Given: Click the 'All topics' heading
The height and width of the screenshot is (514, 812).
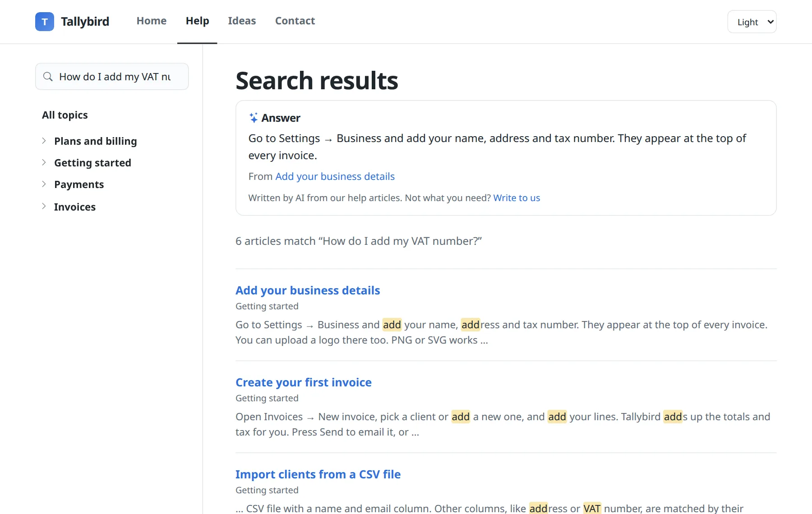Looking at the screenshot, I should point(65,115).
